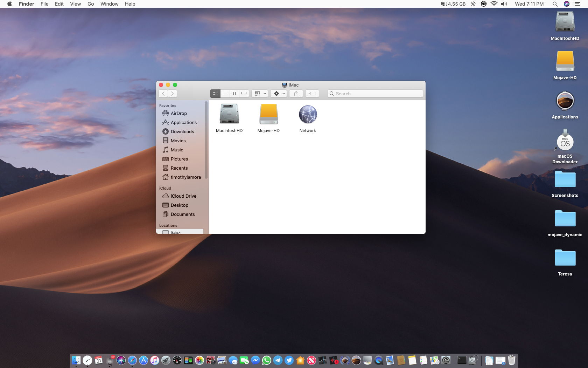Viewport: 588px width, 368px height.
Task: Open the item grouping dropdown in Finder toolbar
Action: [260, 94]
